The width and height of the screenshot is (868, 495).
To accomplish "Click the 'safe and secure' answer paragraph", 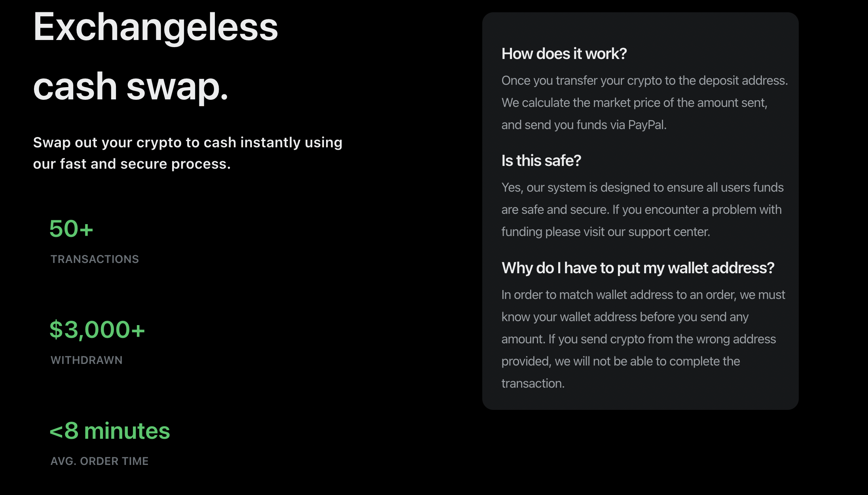I will tap(642, 209).
